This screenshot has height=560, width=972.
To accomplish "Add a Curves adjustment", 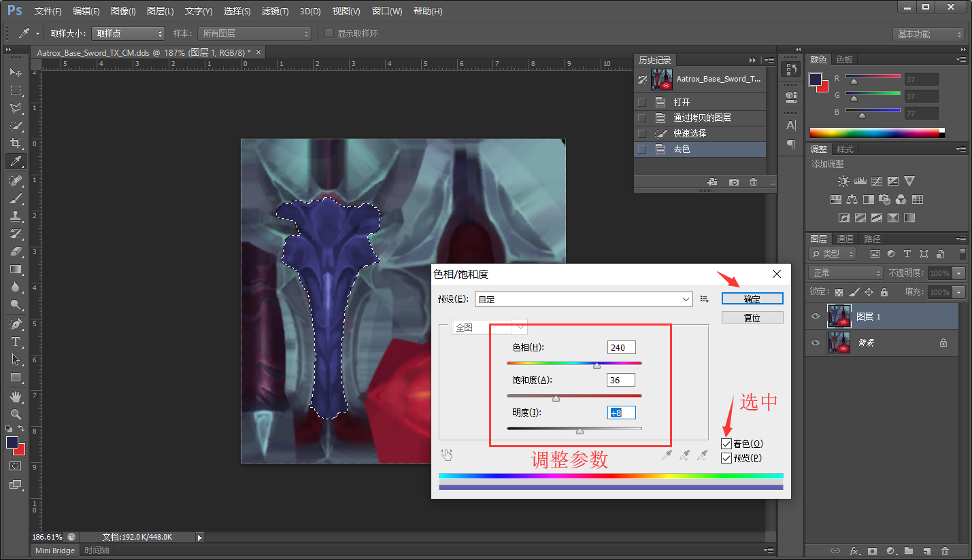I will point(876,181).
